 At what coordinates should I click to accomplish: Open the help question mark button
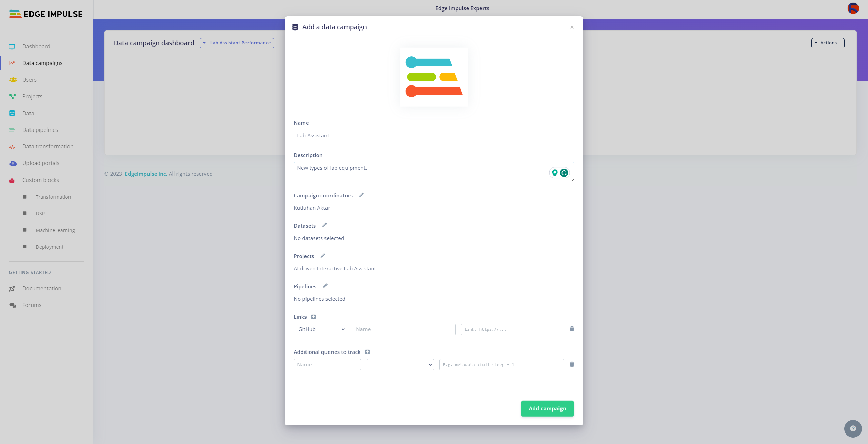[x=853, y=429]
